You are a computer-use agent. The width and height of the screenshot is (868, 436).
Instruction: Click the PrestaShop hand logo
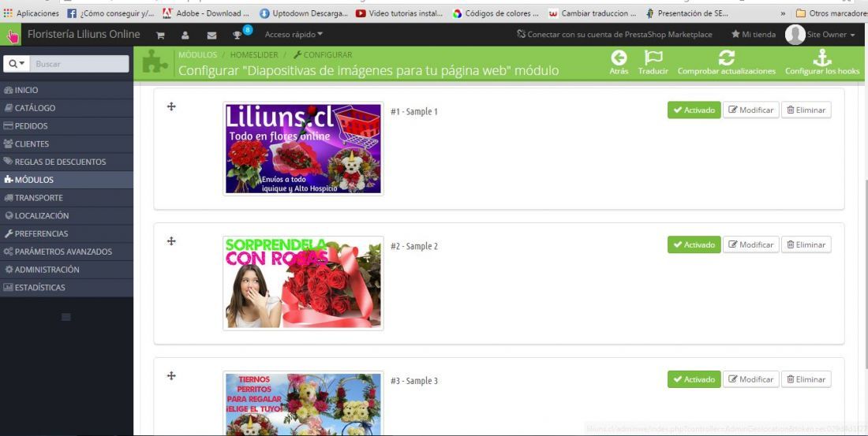point(11,35)
